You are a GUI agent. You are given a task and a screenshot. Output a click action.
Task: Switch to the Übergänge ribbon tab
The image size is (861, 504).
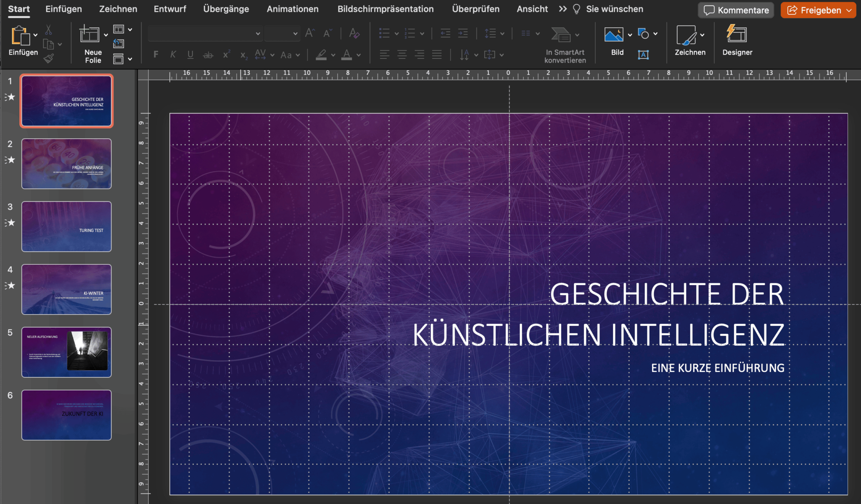point(226,9)
